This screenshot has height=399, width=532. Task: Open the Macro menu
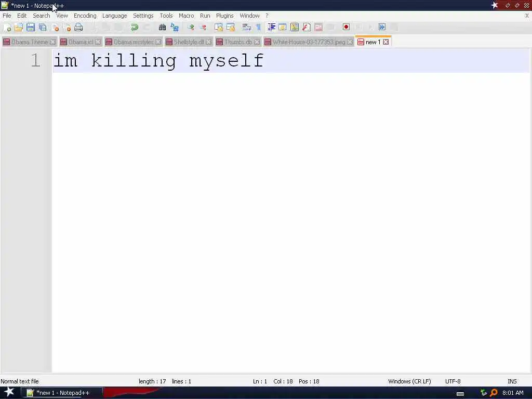pyautogui.click(x=187, y=16)
